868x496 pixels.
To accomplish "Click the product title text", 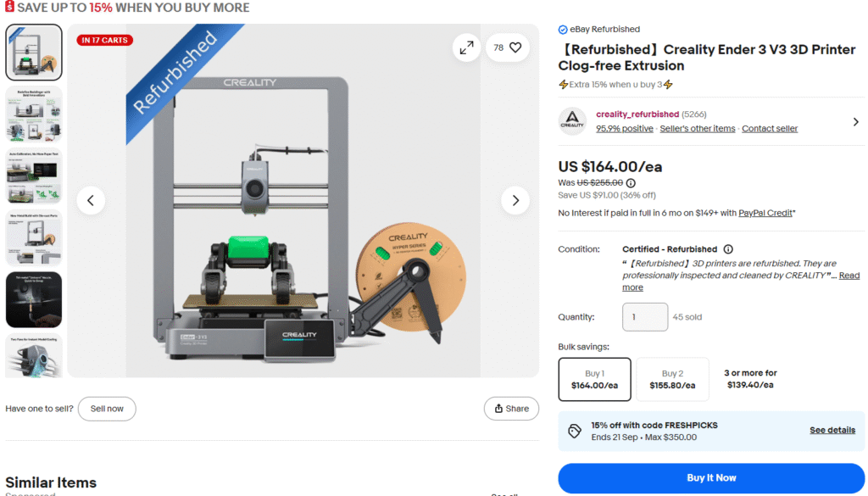I will (707, 58).
